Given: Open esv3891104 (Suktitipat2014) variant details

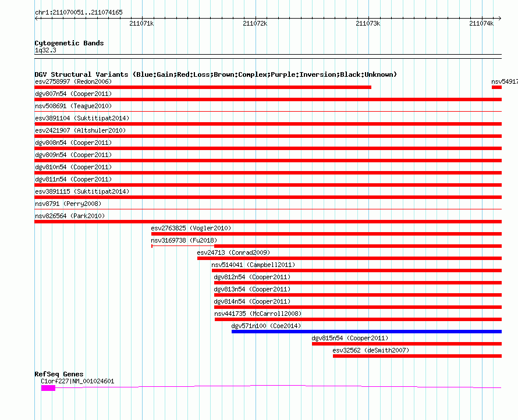Looking at the screenshot, I should [82, 118].
